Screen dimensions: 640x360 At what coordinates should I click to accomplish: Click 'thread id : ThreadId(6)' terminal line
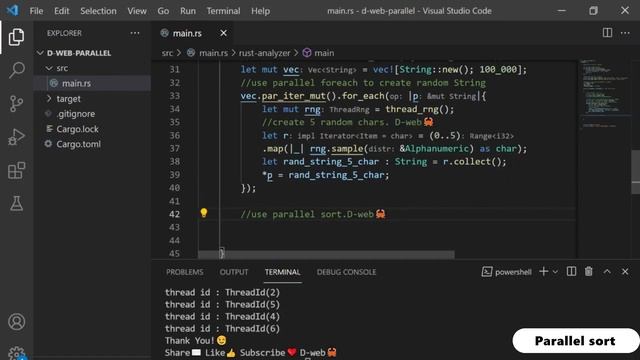[222, 329]
